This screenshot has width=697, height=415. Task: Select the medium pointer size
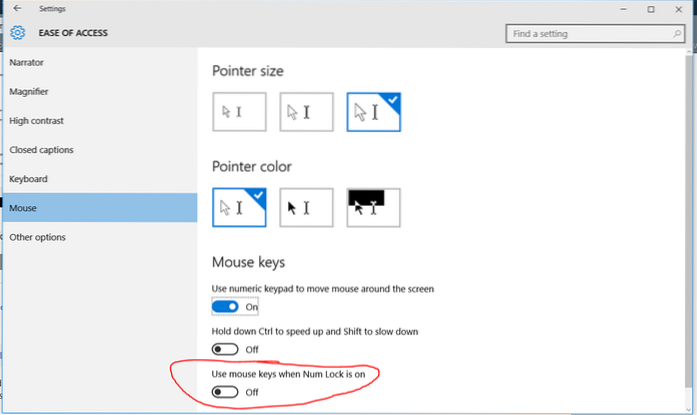(306, 111)
